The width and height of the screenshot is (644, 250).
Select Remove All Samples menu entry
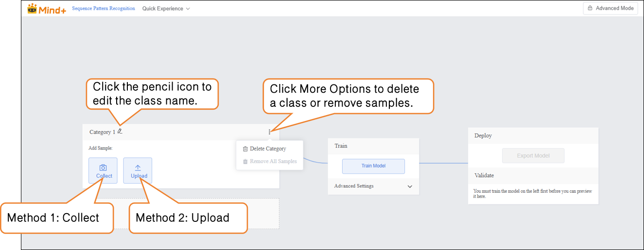pos(273,161)
